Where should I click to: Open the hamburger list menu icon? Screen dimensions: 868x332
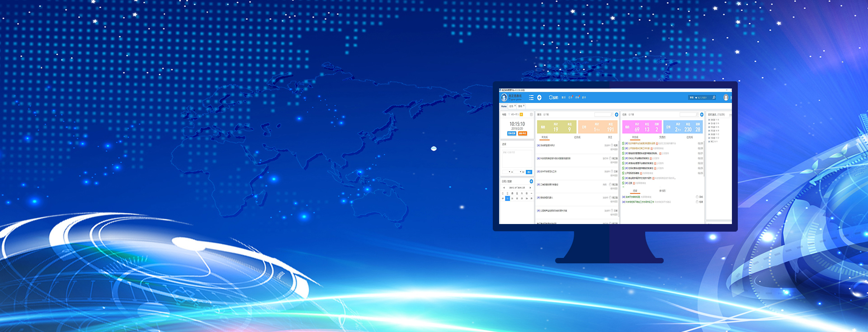(x=531, y=98)
